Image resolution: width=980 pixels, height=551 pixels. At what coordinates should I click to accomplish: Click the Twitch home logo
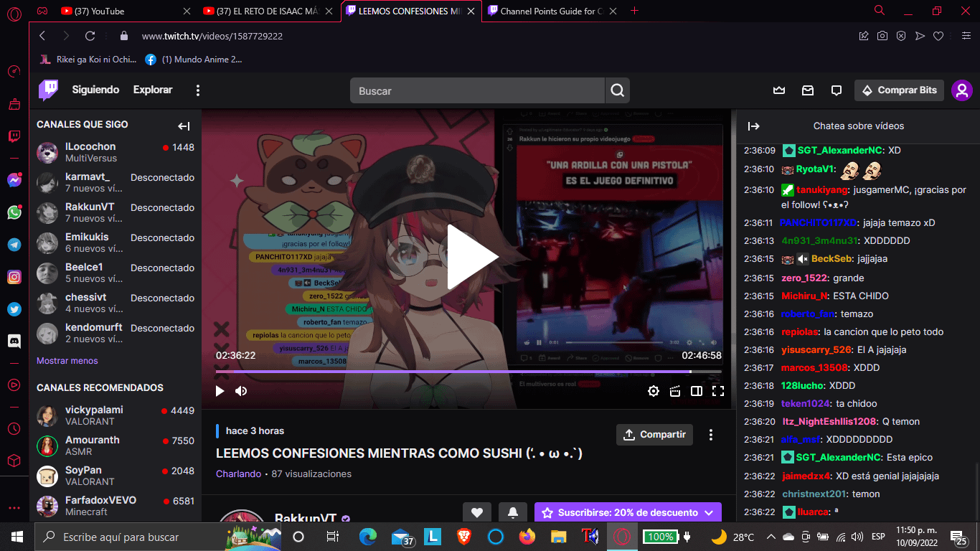(48, 90)
